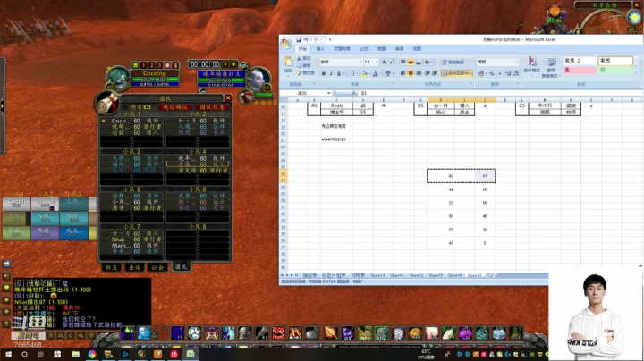Open File Explorer on the taskbar
This screenshot has height=361, width=644.
(x=75, y=354)
